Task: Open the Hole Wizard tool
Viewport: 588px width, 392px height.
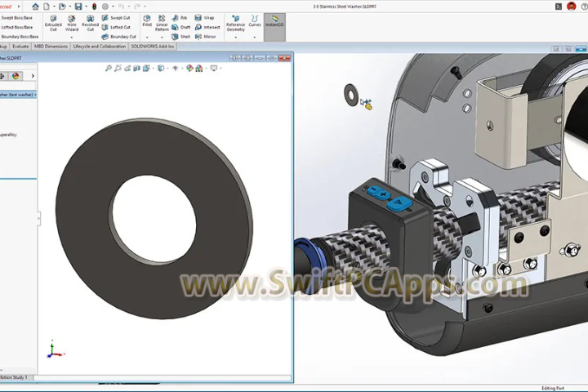Action: [72, 22]
